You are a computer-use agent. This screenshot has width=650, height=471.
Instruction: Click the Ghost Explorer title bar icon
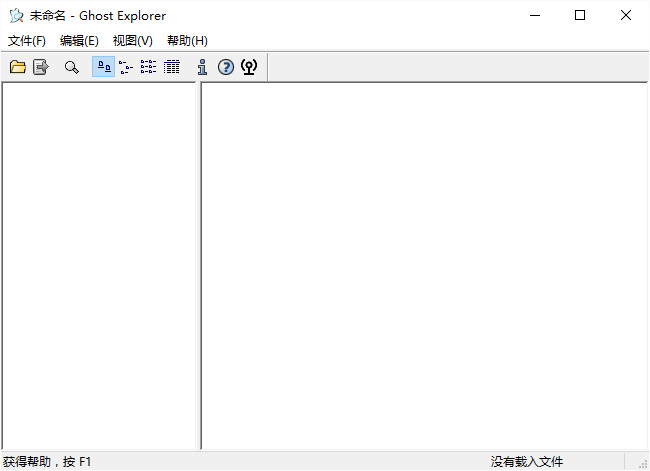[17, 16]
